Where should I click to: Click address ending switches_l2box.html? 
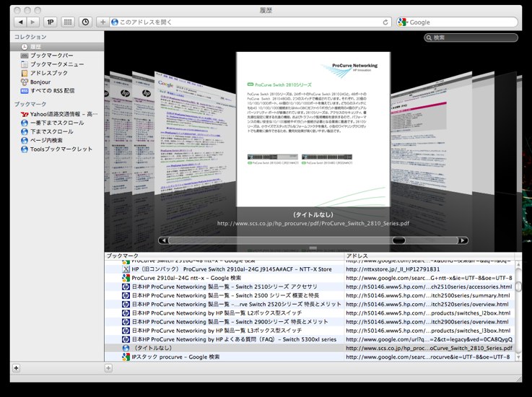pos(428,313)
